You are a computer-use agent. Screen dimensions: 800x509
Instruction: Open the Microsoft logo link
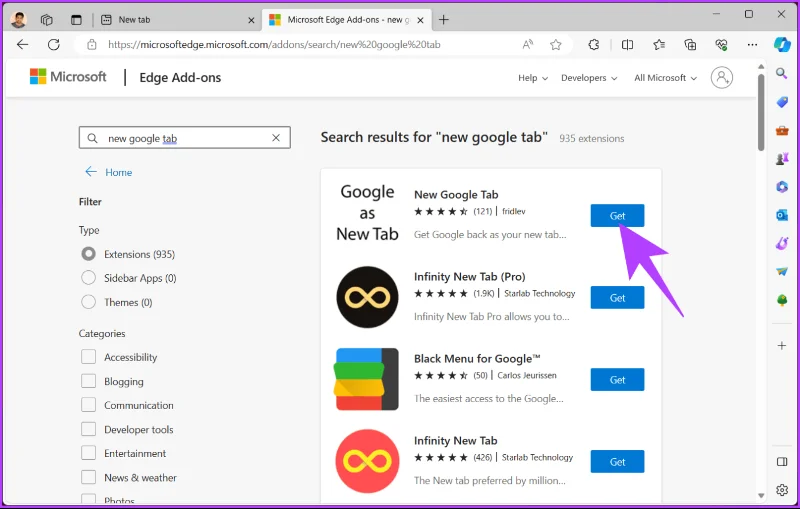68,77
